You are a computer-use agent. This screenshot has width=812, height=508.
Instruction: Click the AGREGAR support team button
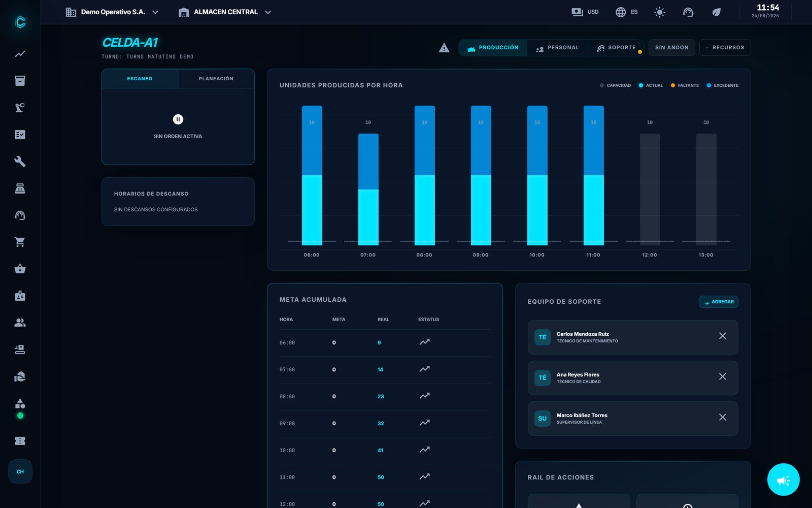719,302
